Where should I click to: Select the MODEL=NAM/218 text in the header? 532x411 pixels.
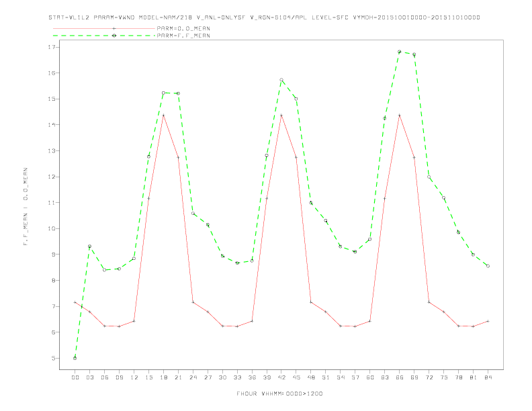point(165,17)
